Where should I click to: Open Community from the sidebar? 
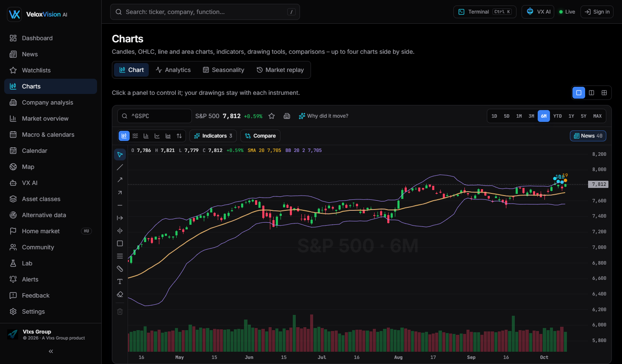tap(50, 247)
